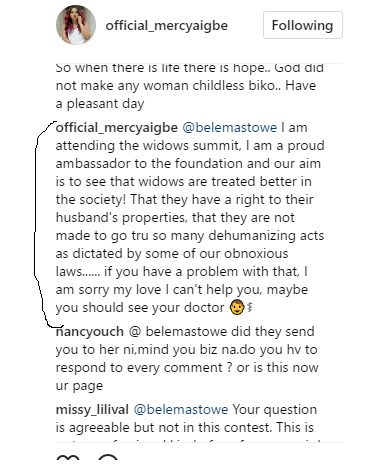Viewport: 368px width, 468px height.
Task: Open missy_lilival commenter profile
Action: (x=92, y=410)
